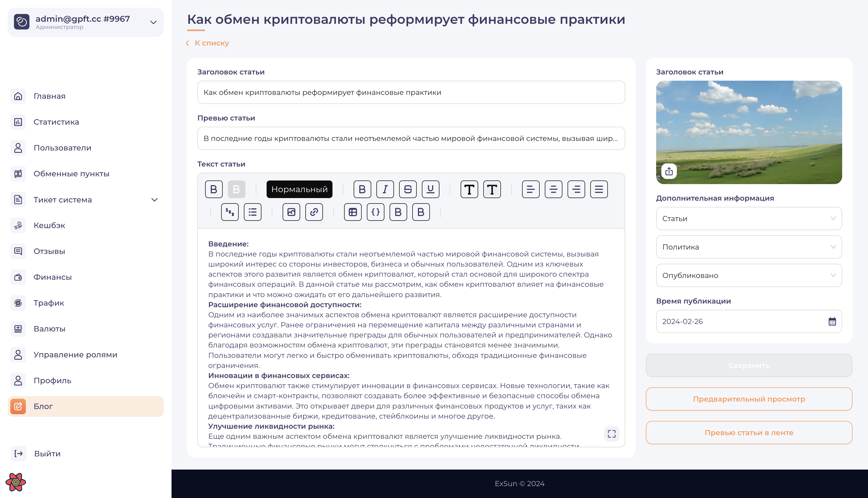Click the 2024-02-26 date field
The width and height of the screenshot is (868, 498).
(749, 321)
